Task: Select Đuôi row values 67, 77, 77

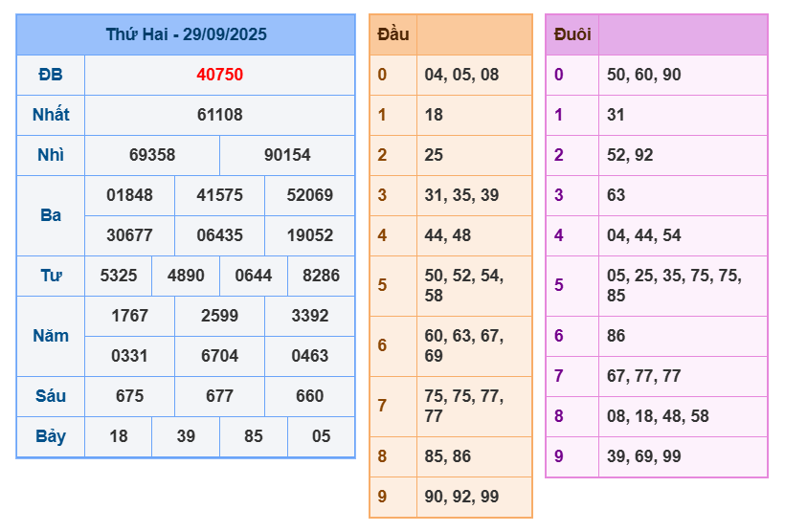Action: point(643,376)
